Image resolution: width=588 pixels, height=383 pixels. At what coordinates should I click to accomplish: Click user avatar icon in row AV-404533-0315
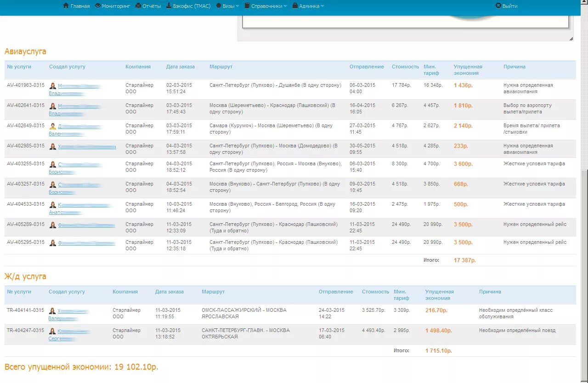tap(53, 205)
